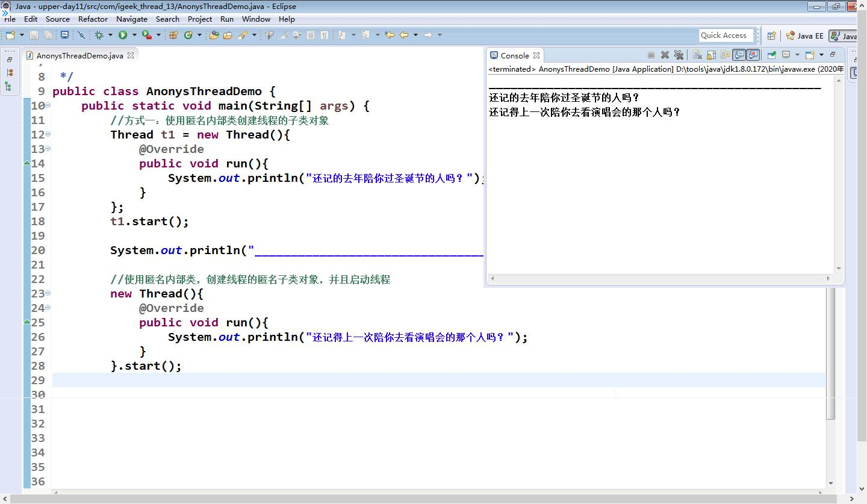
Task: Open the Back history dropdown arrow
Action: 415,35
